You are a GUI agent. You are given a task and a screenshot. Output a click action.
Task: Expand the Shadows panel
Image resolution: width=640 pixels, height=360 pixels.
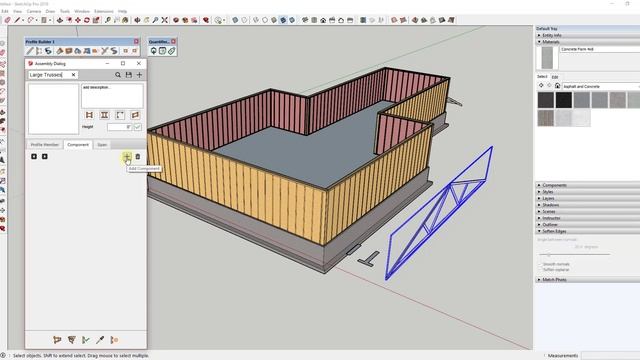pyautogui.click(x=588, y=205)
